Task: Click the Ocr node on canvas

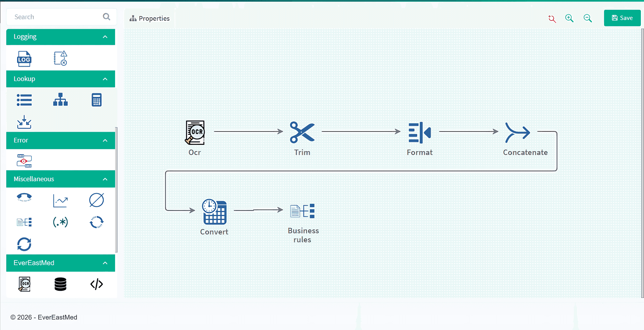Action: tap(195, 133)
